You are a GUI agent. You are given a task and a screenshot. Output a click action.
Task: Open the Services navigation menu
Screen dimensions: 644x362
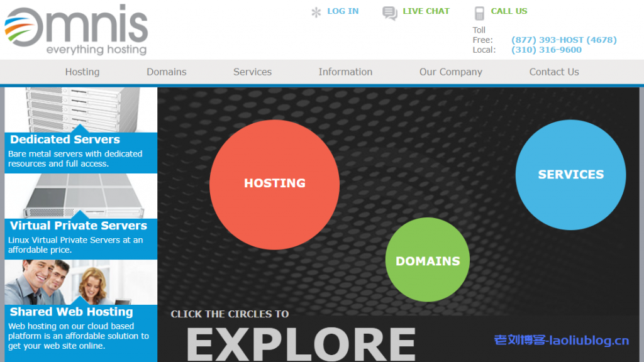[252, 72]
